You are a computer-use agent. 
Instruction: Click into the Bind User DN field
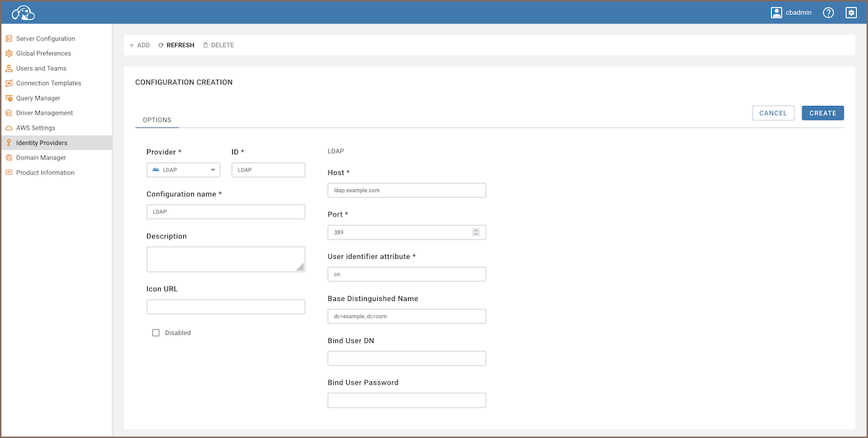click(407, 359)
